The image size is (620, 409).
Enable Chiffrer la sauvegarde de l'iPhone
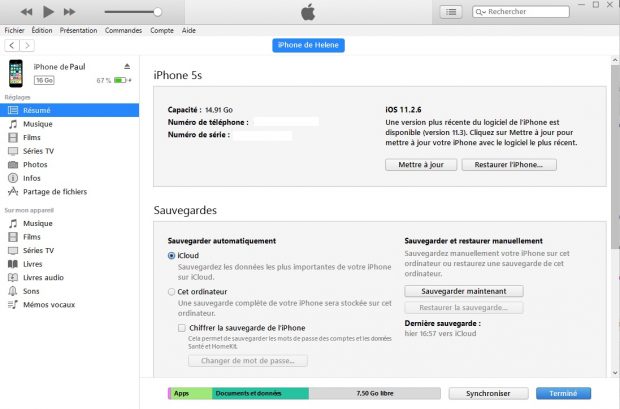coord(181,328)
